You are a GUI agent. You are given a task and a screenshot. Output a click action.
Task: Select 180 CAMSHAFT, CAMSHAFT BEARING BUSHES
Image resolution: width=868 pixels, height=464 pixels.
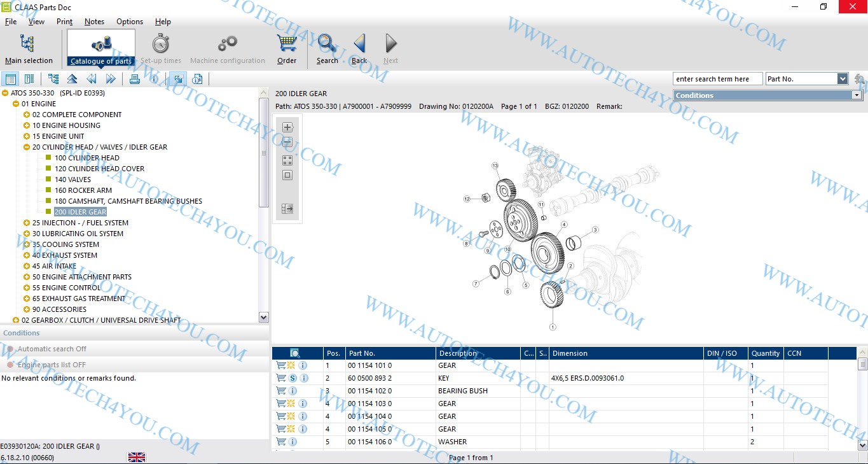pyautogui.click(x=128, y=201)
